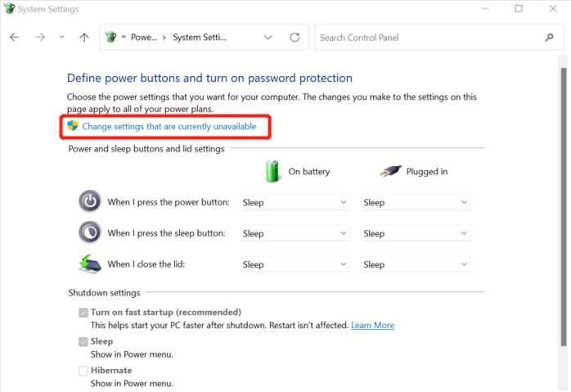Disable Turn on fast startup checkbox
Screen dimensions: 571x392
coord(83,312)
